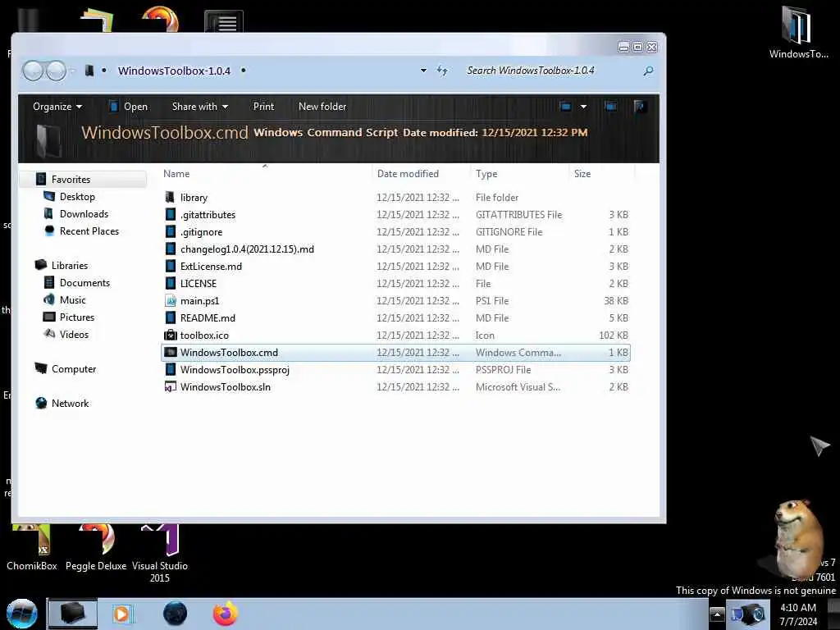The image size is (840, 630).
Task: Click the search magnifier icon
Action: click(648, 71)
